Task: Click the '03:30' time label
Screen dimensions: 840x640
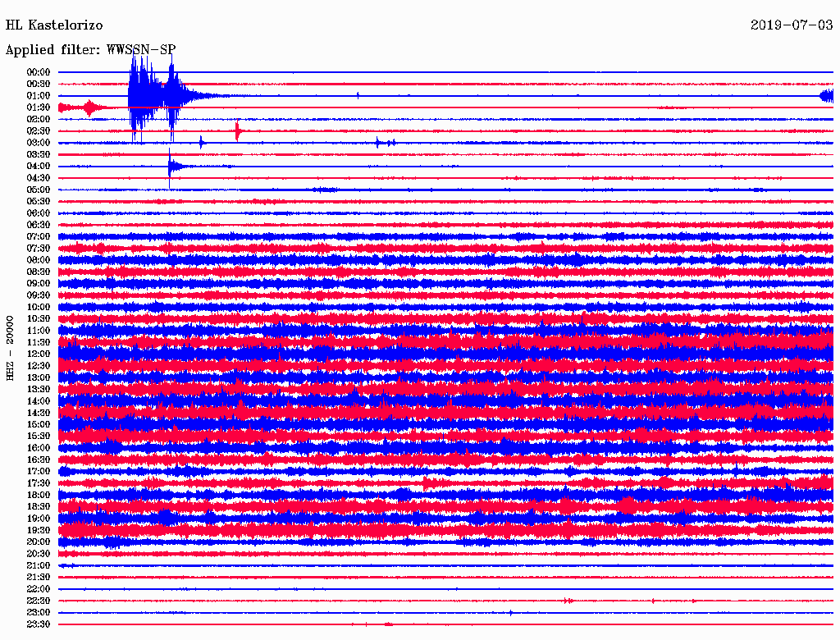Action: click(39, 155)
